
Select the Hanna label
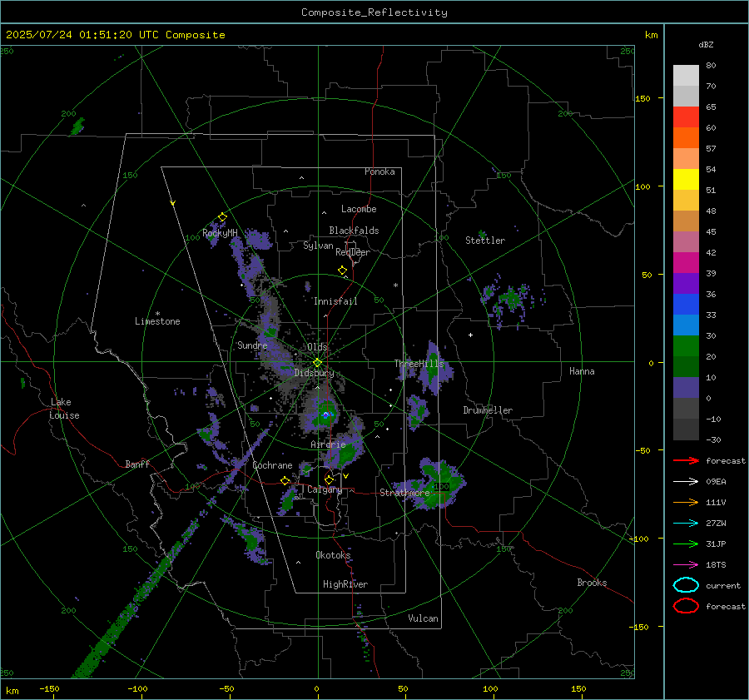click(582, 371)
